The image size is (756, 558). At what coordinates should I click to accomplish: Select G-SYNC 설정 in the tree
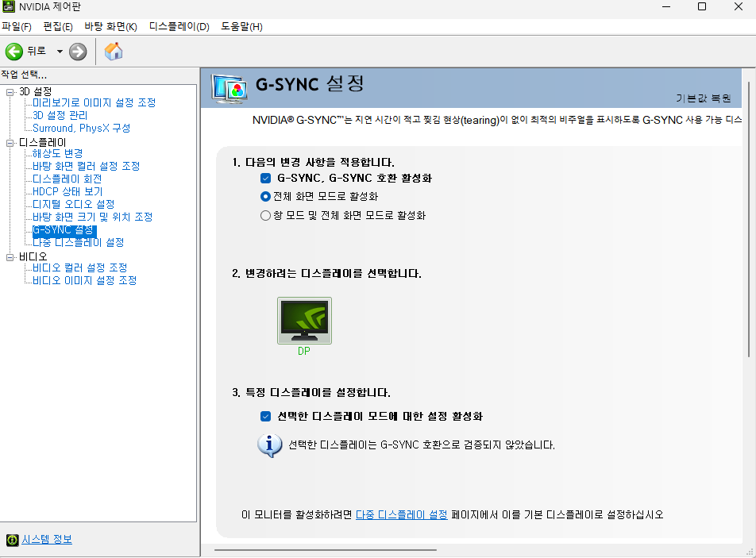click(64, 230)
